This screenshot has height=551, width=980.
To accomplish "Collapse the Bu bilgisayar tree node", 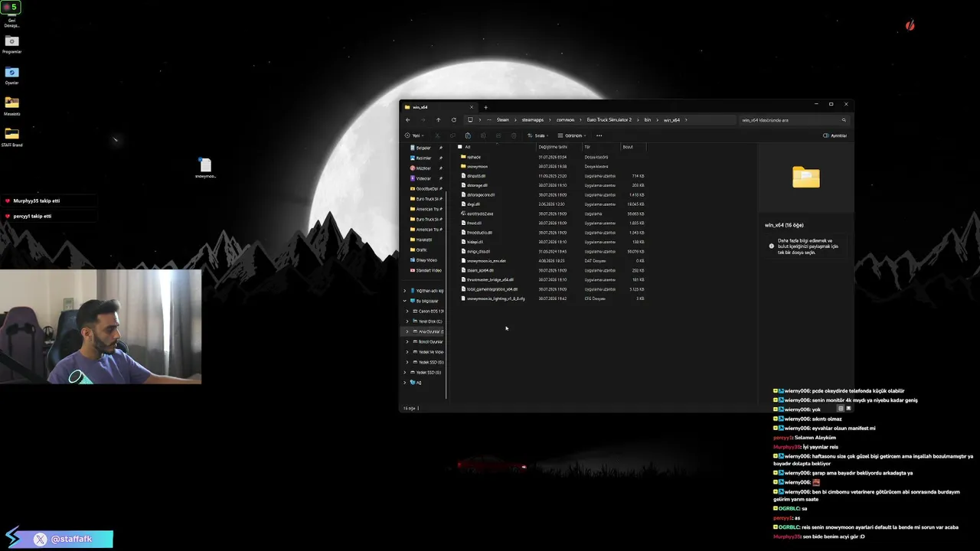I will (405, 301).
